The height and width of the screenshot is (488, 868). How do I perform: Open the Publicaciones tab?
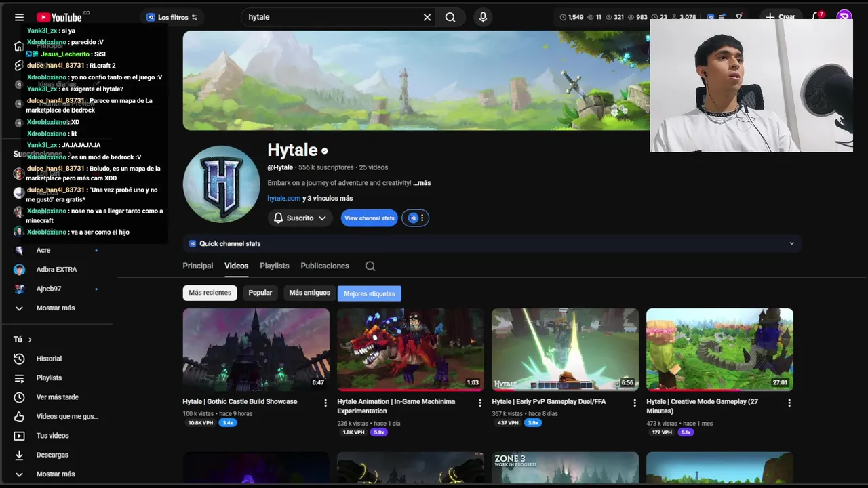pos(325,266)
